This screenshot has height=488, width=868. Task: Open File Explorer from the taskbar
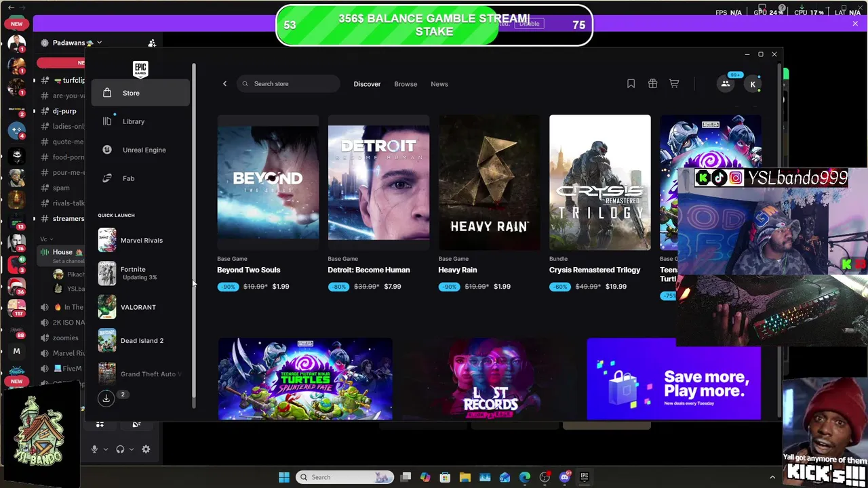[465, 477]
